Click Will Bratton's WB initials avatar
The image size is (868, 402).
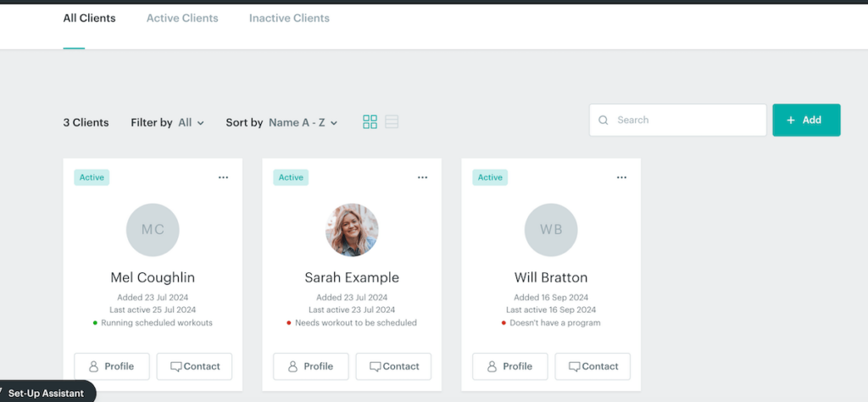551,230
